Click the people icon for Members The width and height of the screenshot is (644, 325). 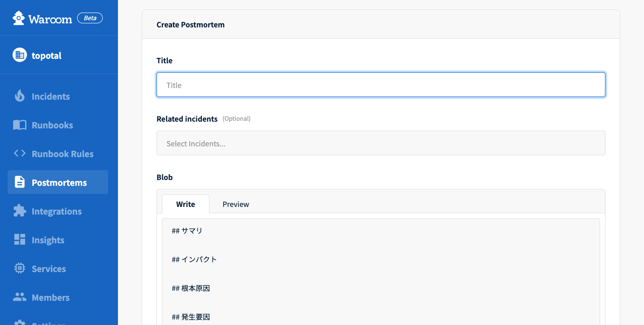(x=20, y=297)
